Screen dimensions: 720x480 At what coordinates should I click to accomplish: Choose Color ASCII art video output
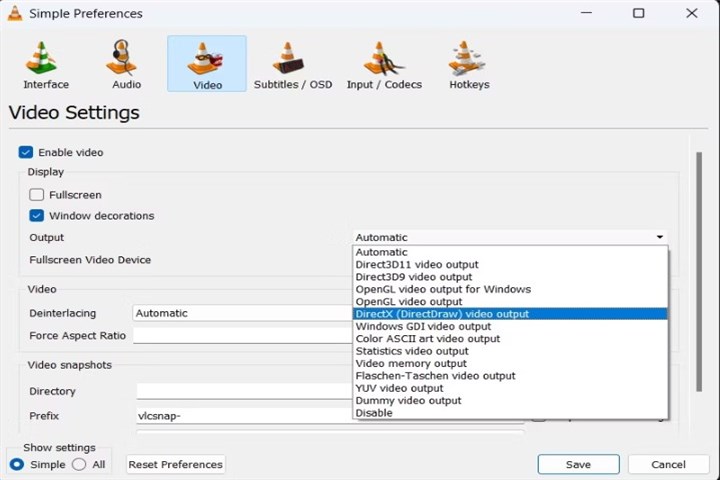tap(510, 339)
